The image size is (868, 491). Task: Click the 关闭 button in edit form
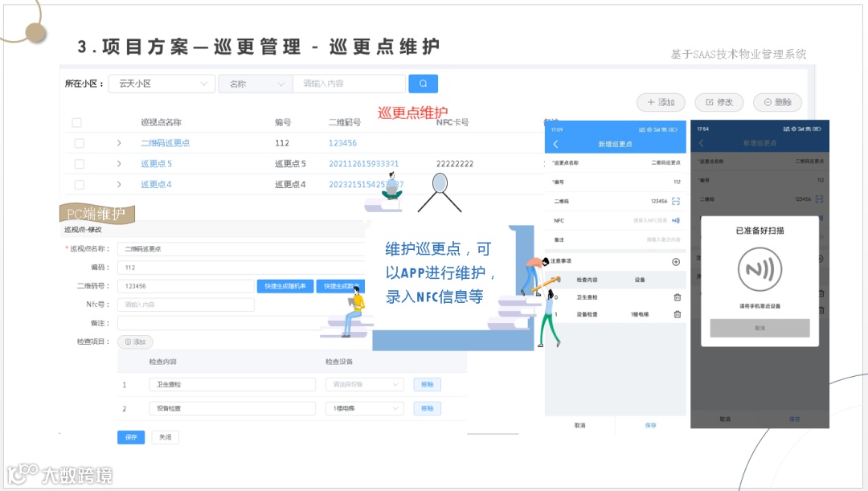(x=166, y=437)
